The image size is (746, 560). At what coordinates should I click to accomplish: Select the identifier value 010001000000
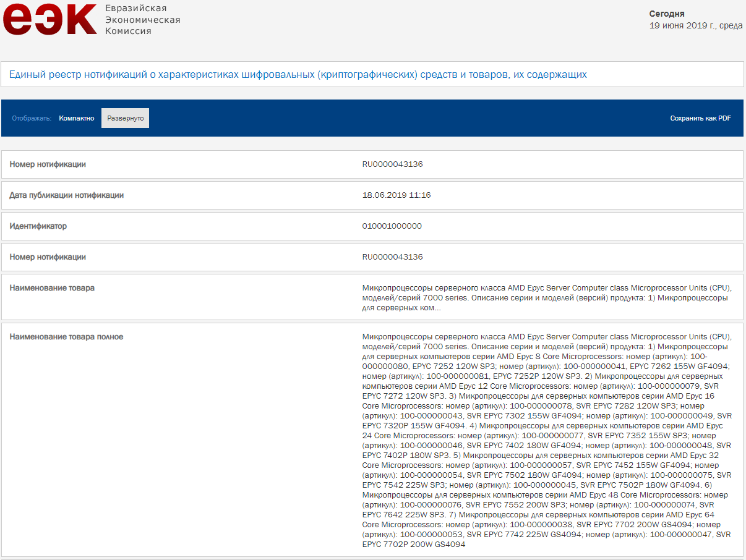(392, 226)
